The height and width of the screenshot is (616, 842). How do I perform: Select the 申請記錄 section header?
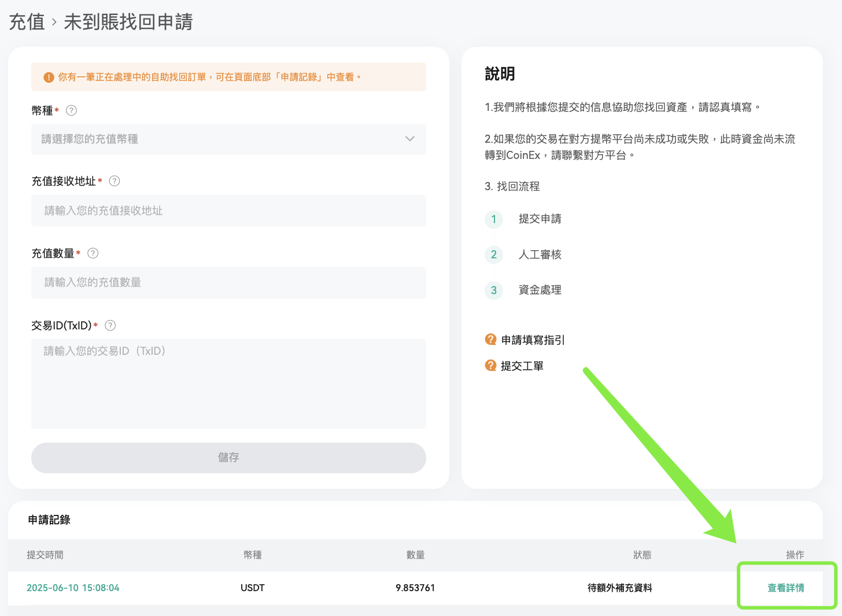49,519
